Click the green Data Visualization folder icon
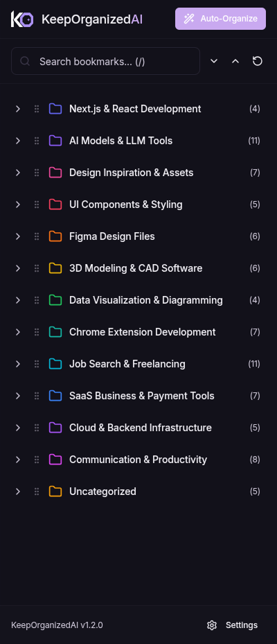The image size is (277, 644). coord(55,300)
